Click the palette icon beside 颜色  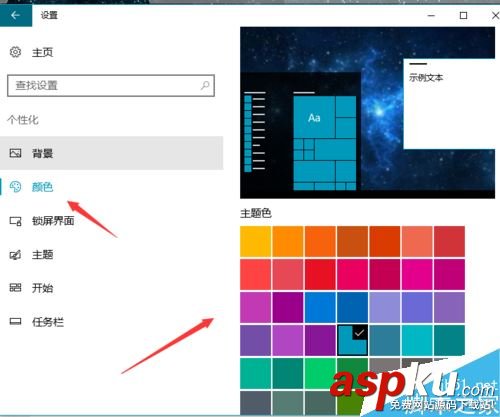15,187
